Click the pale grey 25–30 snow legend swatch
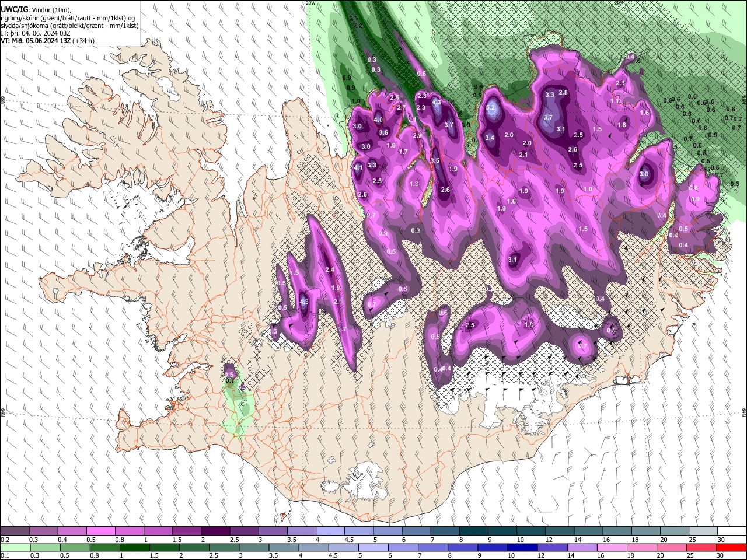This screenshot has width=747, height=560. coord(703,531)
